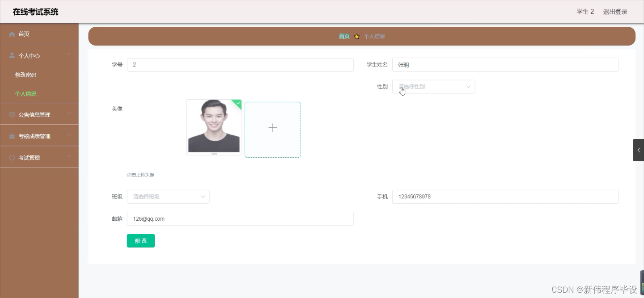Image resolution: width=644 pixels, height=298 pixels.
Task: Open the 班级 class dropdown
Action: [168, 197]
